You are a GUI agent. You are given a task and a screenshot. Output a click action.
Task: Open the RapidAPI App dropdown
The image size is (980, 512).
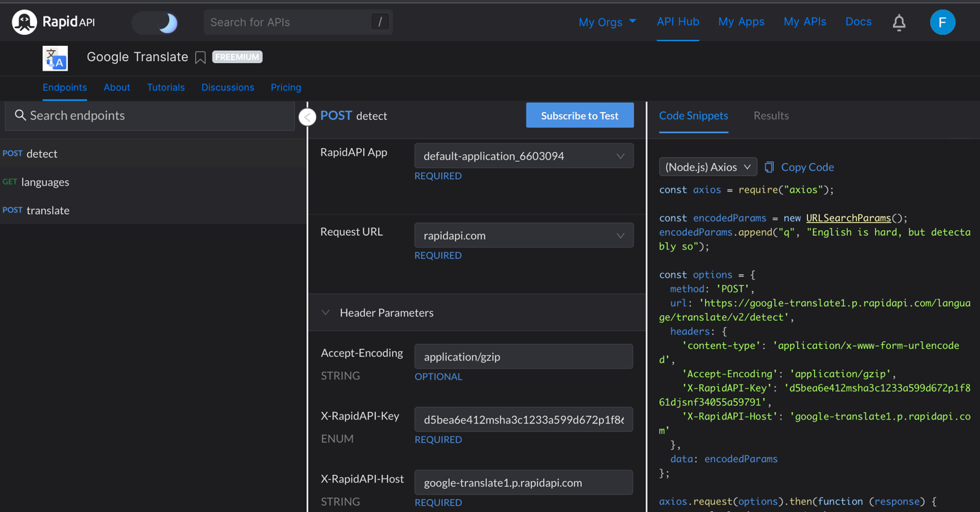tap(524, 156)
